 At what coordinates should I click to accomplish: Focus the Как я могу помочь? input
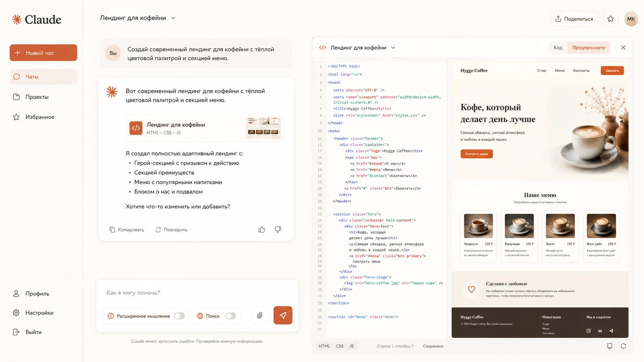197,293
